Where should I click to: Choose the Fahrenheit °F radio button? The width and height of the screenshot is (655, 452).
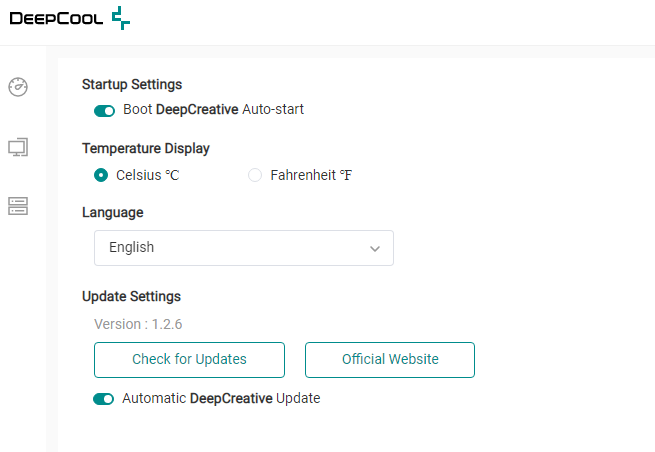click(255, 176)
